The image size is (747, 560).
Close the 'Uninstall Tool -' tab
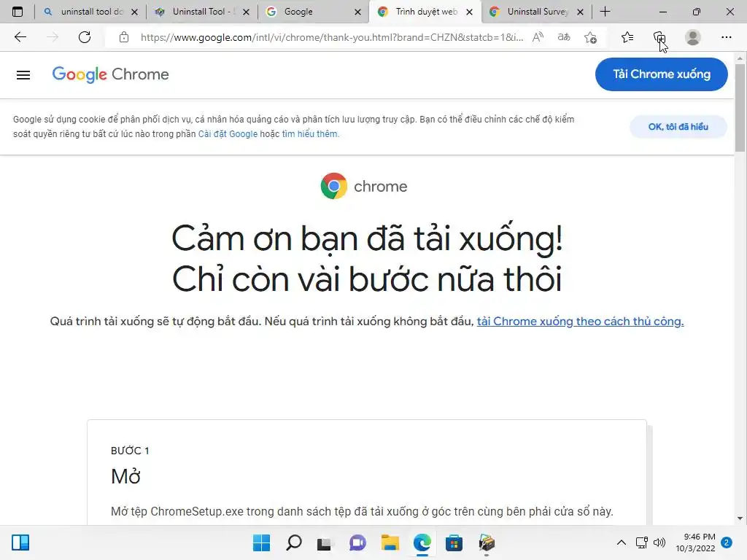246,12
